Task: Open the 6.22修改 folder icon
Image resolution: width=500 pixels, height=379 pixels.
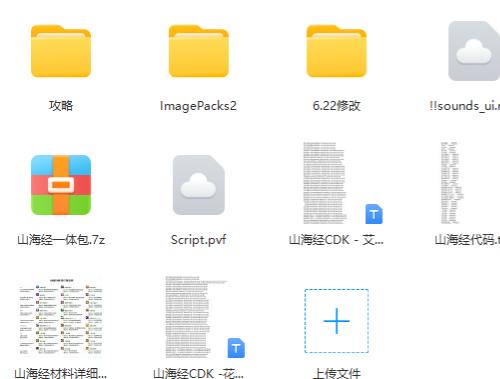Action: [x=336, y=51]
